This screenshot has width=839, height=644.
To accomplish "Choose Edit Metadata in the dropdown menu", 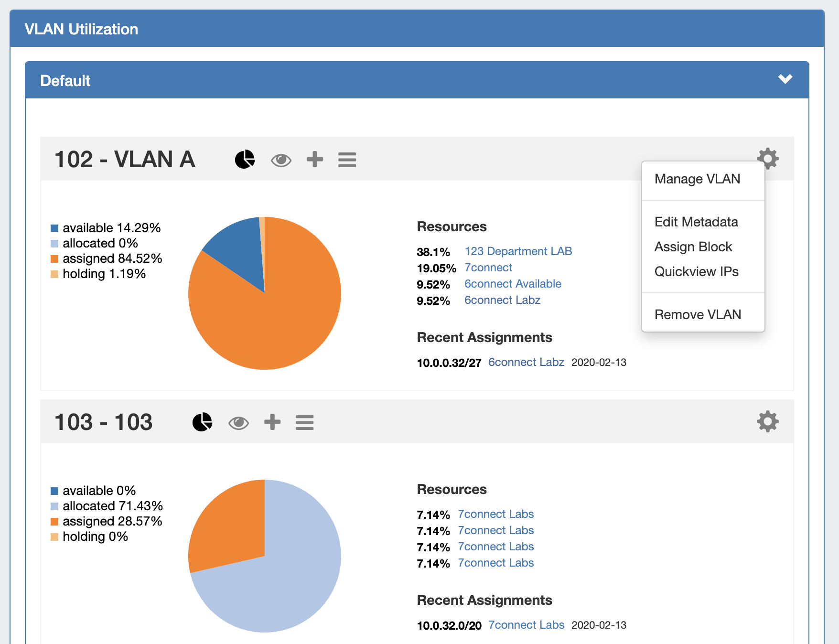I will pyautogui.click(x=696, y=222).
